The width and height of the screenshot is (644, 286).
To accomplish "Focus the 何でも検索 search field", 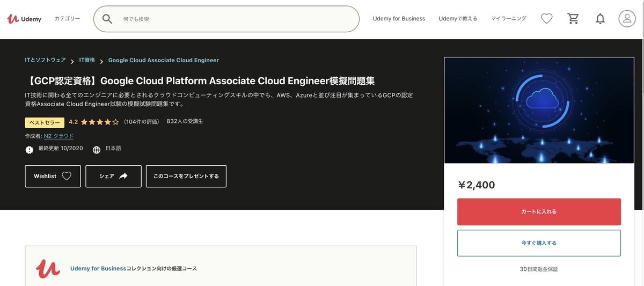I will pyautogui.click(x=226, y=19).
